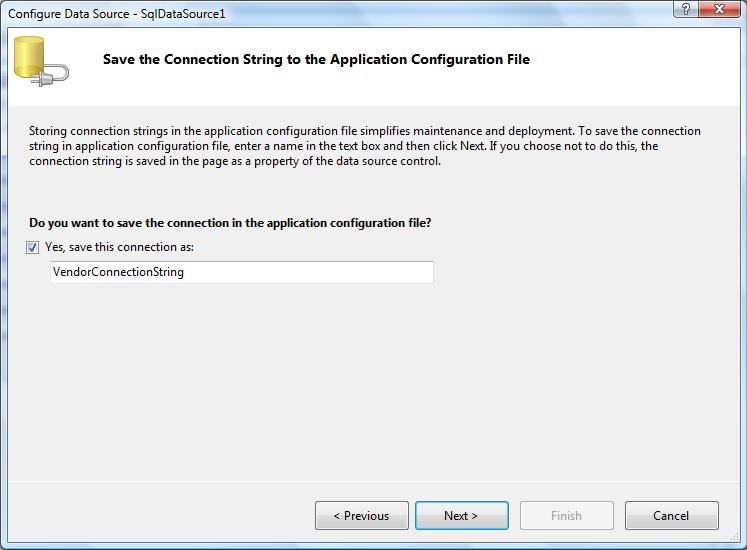747x550 pixels.
Task: Click 'VendorConnectionString' text inside the field
Action: point(118,272)
